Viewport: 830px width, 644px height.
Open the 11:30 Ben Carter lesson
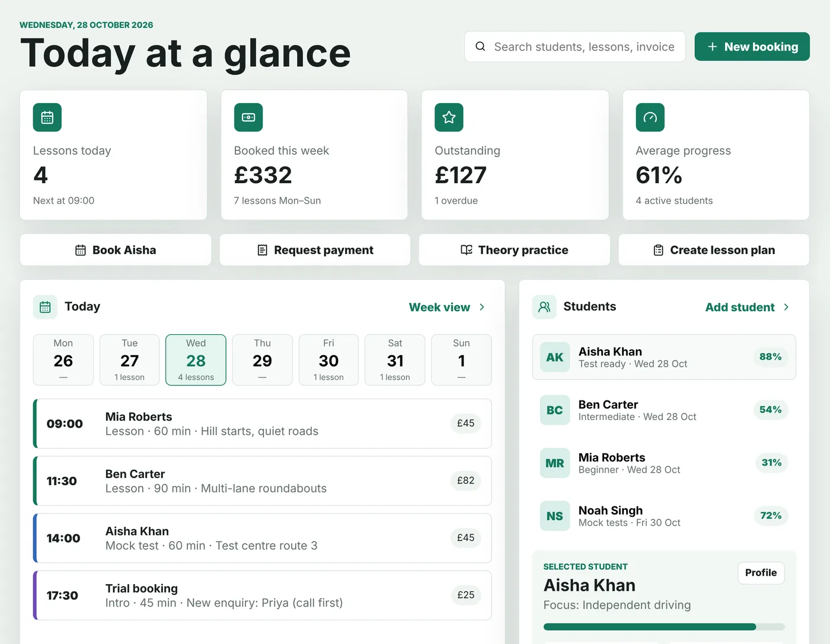point(263,481)
